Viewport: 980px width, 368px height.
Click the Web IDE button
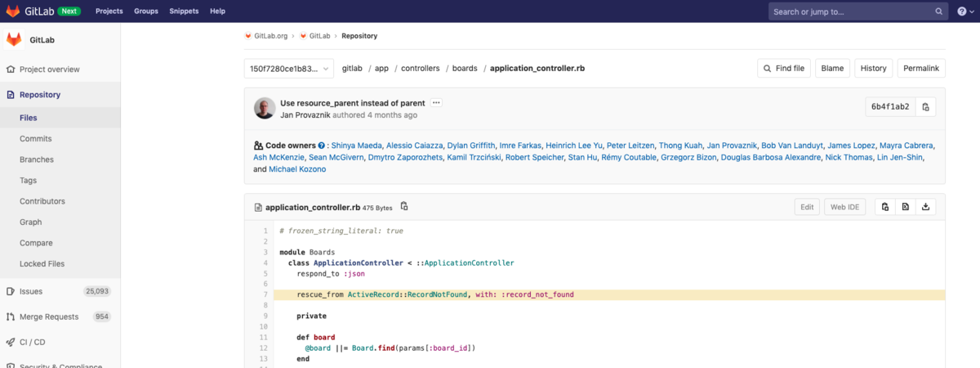coord(844,207)
